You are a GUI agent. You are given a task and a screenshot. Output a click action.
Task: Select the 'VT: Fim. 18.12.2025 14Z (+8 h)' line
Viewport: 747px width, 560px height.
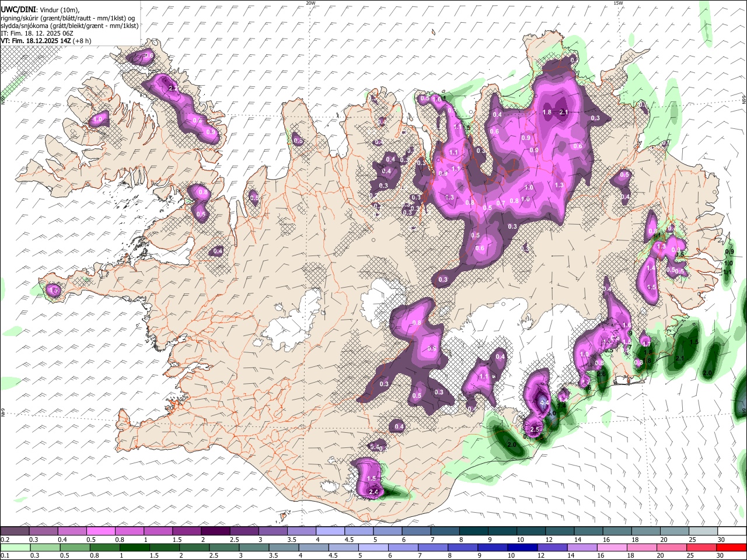pyautogui.click(x=46, y=41)
